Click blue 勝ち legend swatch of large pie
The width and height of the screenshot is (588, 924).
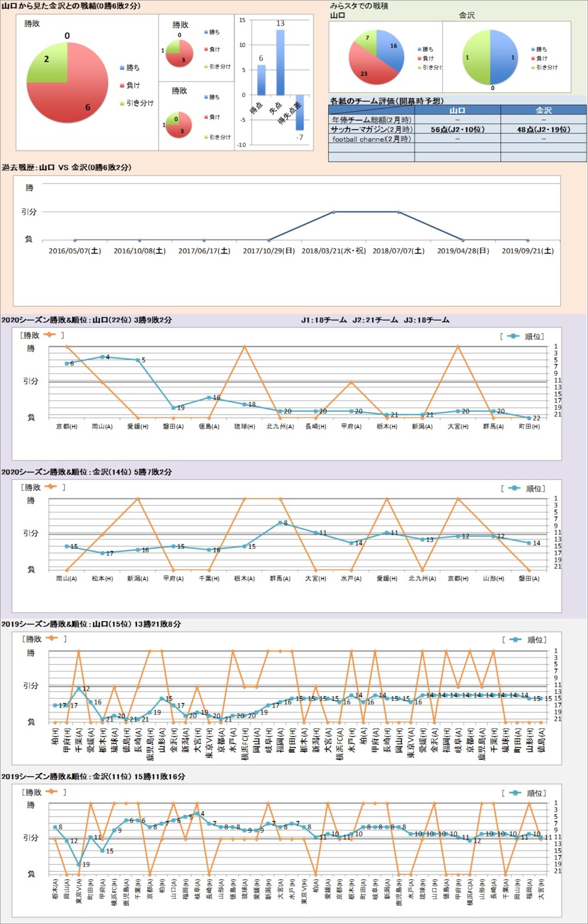click(122, 68)
